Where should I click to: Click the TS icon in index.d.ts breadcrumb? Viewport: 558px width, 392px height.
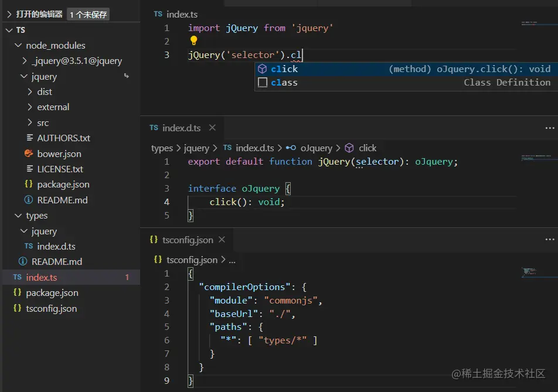click(227, 148)
